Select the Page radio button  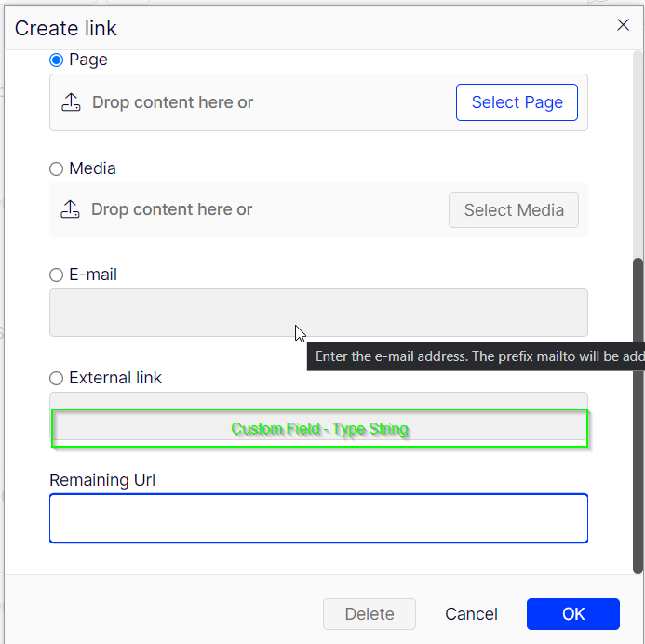click(x=57, y=60)
